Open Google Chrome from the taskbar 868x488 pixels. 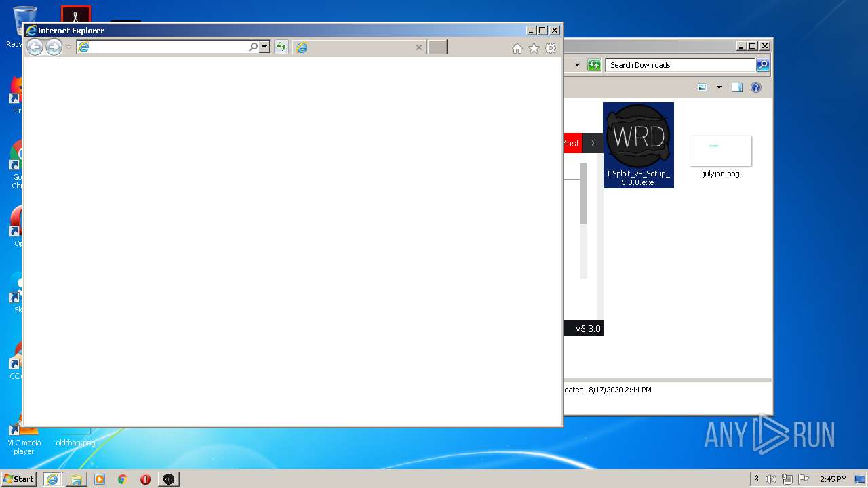(123, 479)
